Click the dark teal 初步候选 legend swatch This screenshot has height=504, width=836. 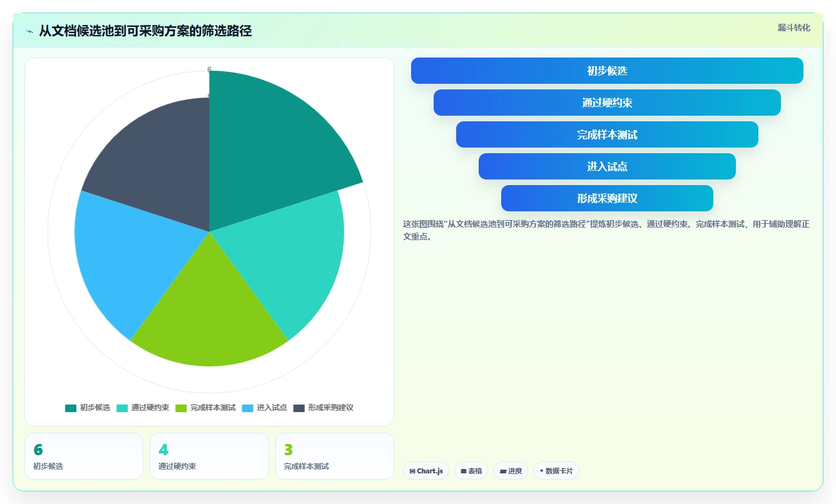click(71, 408)
